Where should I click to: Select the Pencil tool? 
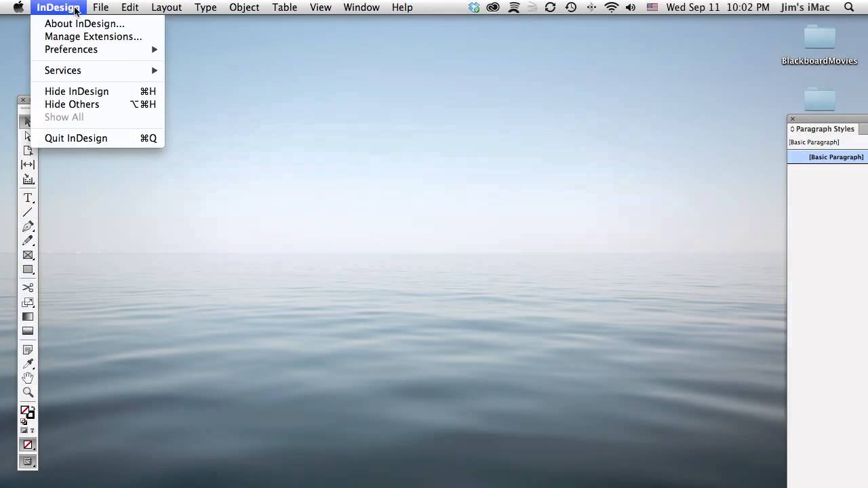pyautogui.click(x=28, y=241)
